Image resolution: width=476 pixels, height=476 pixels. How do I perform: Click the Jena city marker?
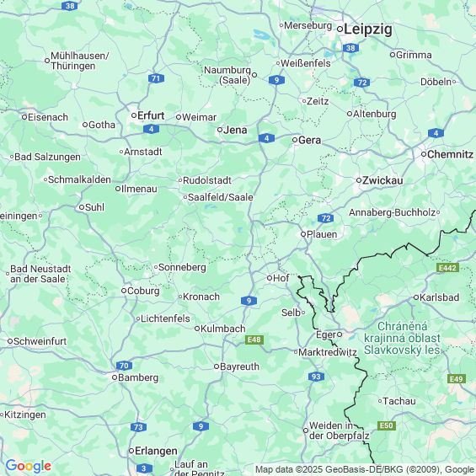click(220, 130)
